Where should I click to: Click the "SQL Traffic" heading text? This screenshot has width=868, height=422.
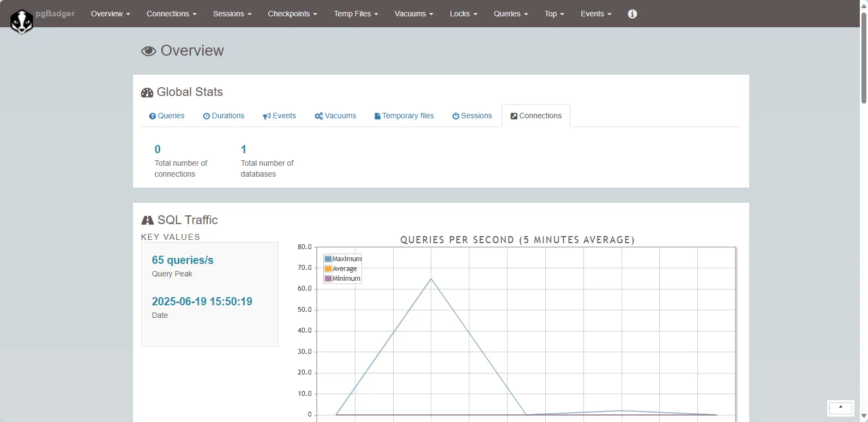[x=188, y=220]
